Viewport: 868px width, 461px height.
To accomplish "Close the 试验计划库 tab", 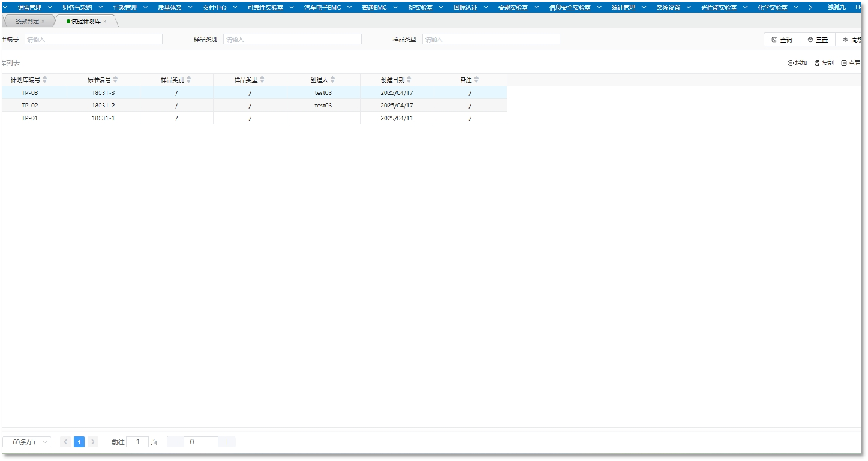I will point(105,22).
